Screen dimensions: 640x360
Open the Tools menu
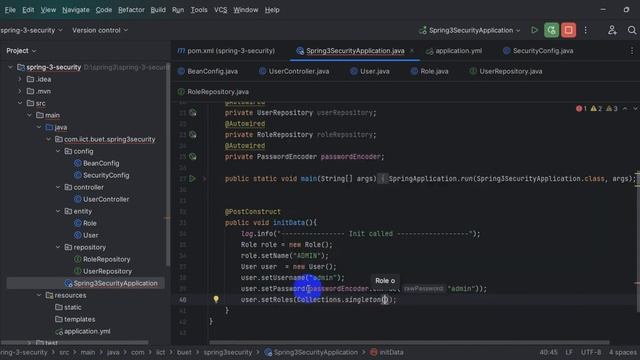199,10
